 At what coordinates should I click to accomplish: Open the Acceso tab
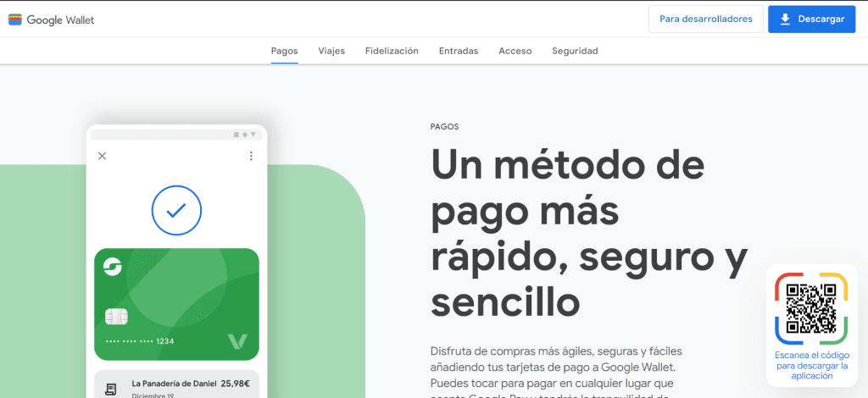pyautogui.click(x=515, y=51)
